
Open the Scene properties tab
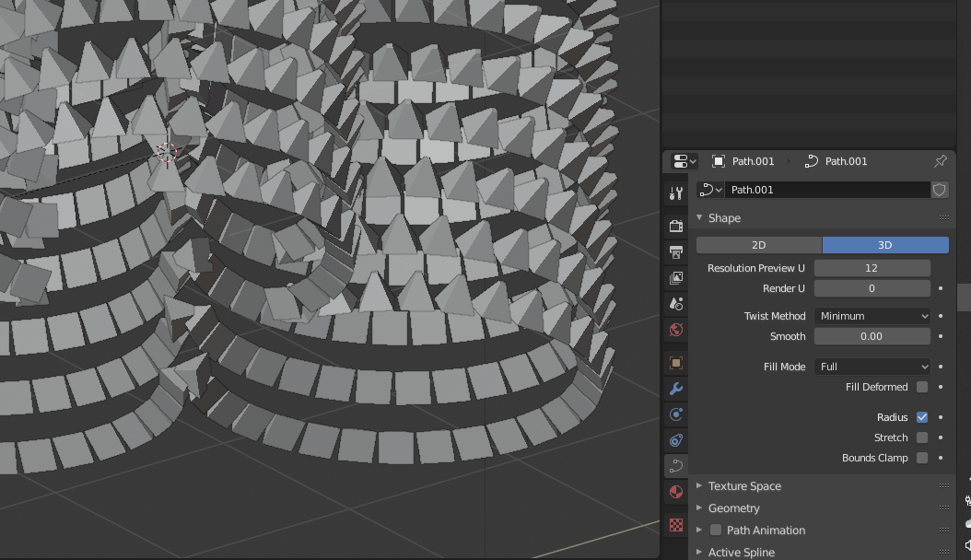(x=675, y=304)
